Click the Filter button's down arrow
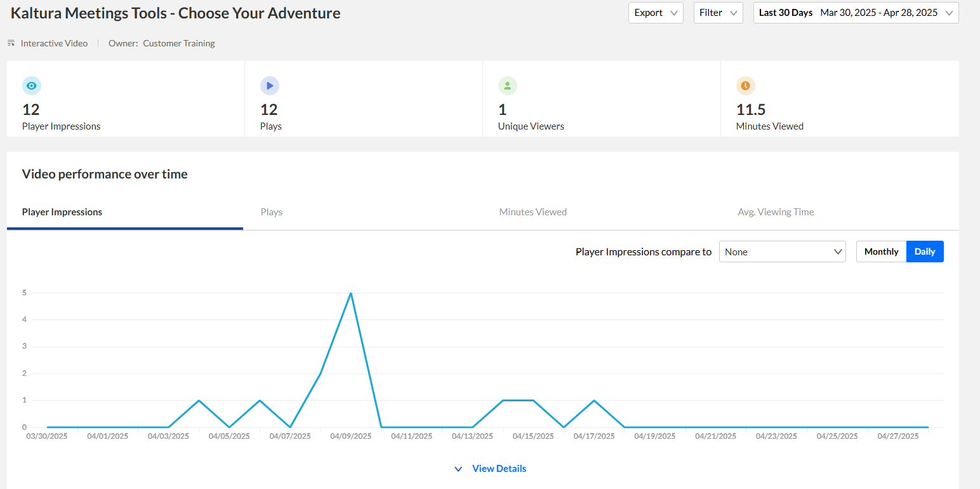The width and height of the screenshot is (980, 489). tap(734, 13)
